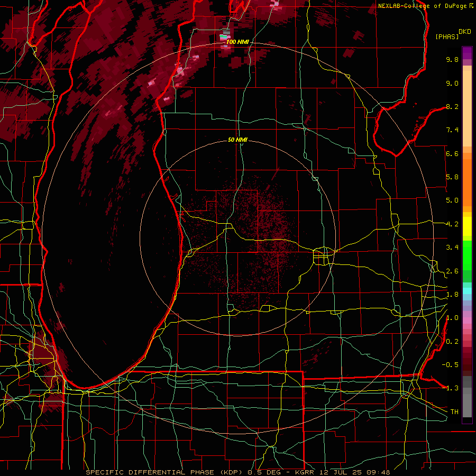The image size is (476, 476).
Task: Click the 7.4 value on the color scale
Action: coord(452,130)
